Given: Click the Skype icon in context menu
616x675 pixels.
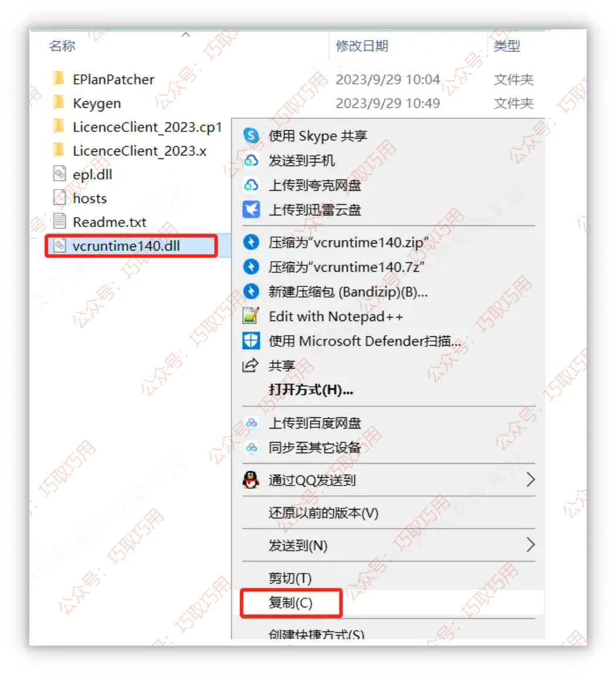Looking at the screenshot, I should pos(251,136).
